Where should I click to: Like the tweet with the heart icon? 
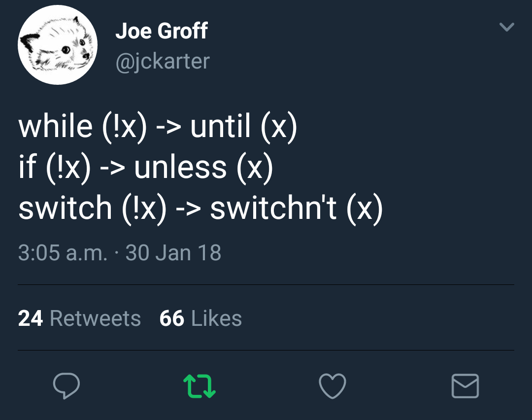332,385
